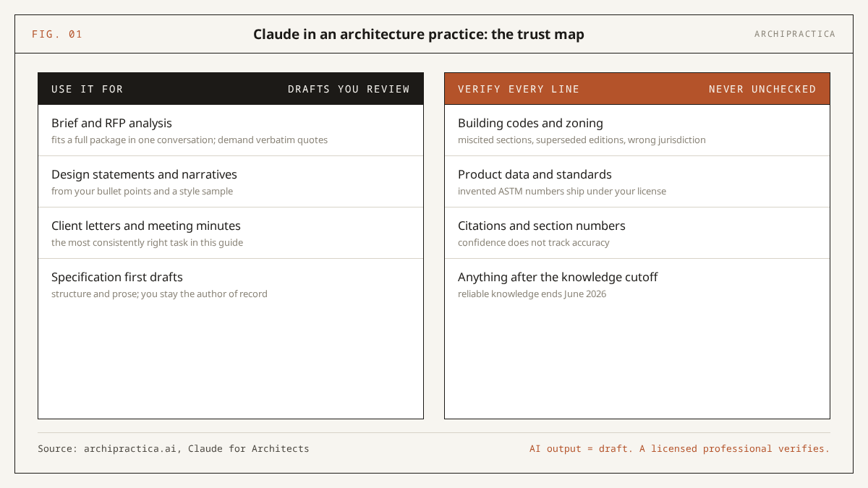This screenshot has width=868, height=488.
Task: Select 'Anything after the knowledge cutoff' row title
Action: click(558, 277)
